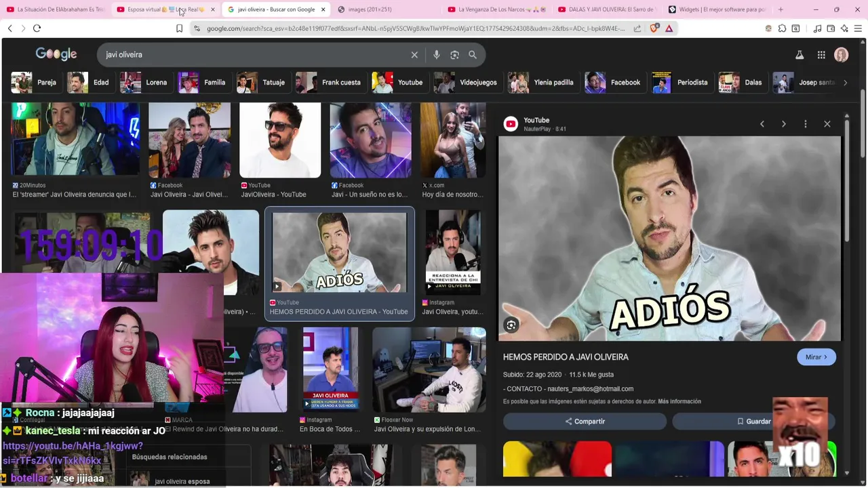The height and width of the screenshot is (488, 868).
Task: Click in the Google search input field
Action: click(254, 55)
